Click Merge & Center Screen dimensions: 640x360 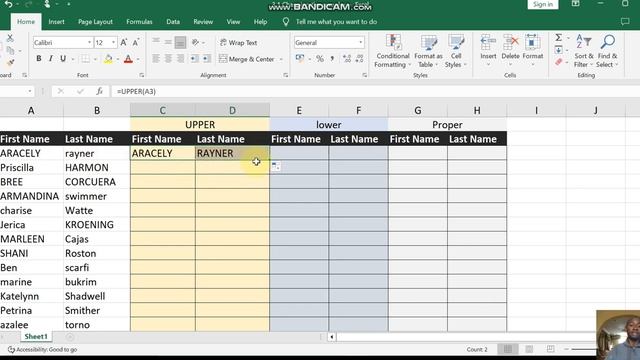pos(247,59)
